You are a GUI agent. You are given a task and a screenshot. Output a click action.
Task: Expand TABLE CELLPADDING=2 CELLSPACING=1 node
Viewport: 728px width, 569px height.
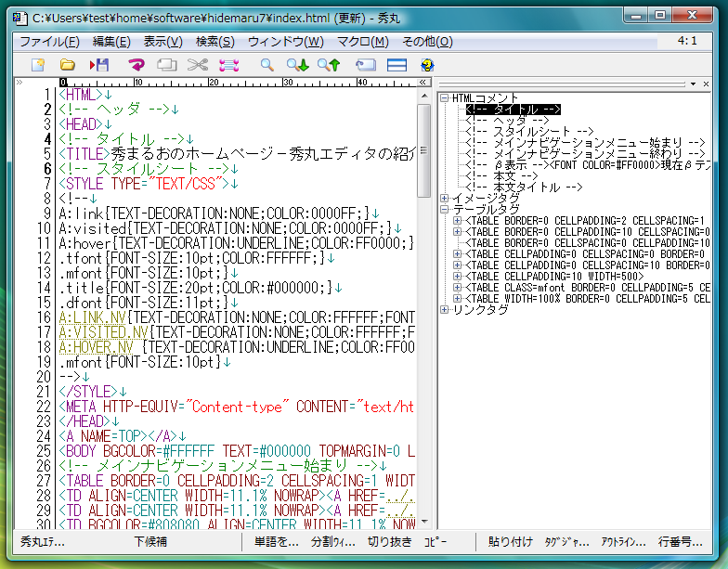coord(457,221)
